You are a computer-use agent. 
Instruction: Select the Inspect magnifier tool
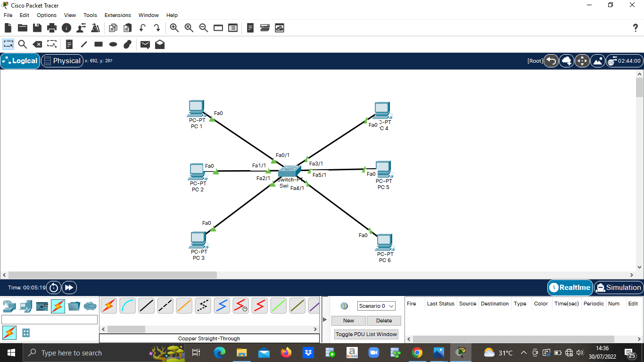23,44
